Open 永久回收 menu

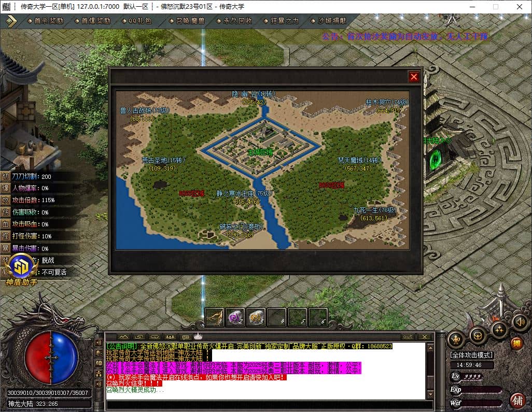[234, 21]
